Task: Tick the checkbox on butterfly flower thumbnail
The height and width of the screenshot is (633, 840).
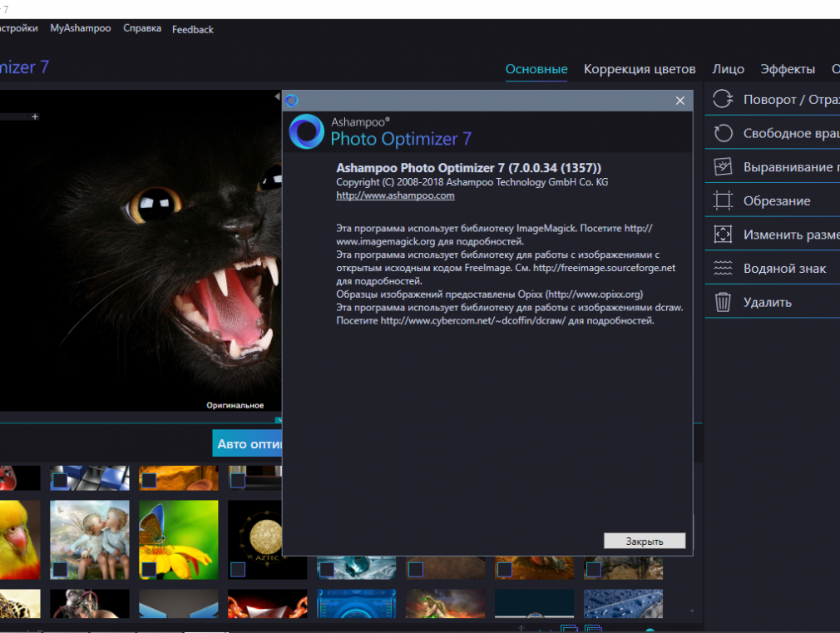Action: [149, 569]
